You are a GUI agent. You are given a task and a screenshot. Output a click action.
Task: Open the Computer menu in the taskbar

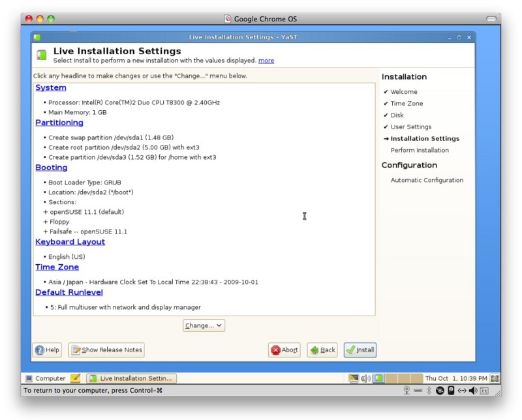click(x=46, y=378)
